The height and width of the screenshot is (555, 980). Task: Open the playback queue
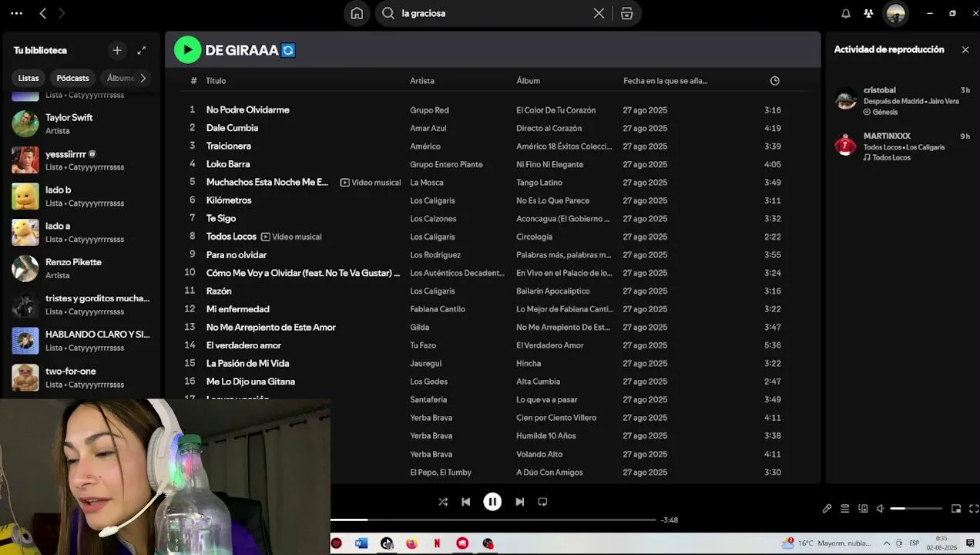(x=844, y=509)
